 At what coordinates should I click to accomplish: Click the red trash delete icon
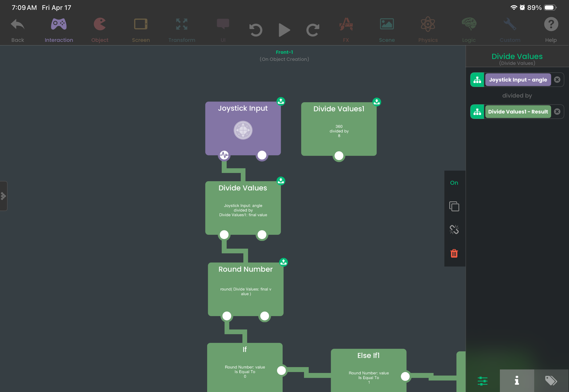click(x=454, y=253)
